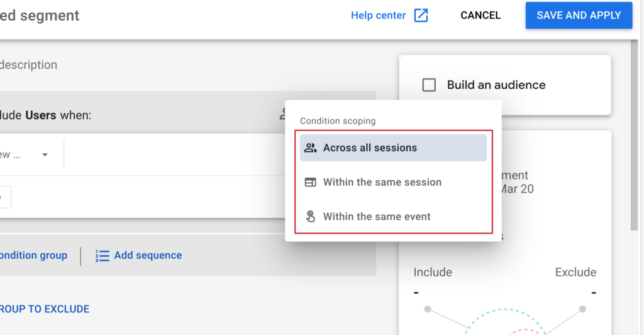This screenshot has height=335, width=644.
Task: Click the numbered-list icon beside Add sequence
Action: point(102,256)
